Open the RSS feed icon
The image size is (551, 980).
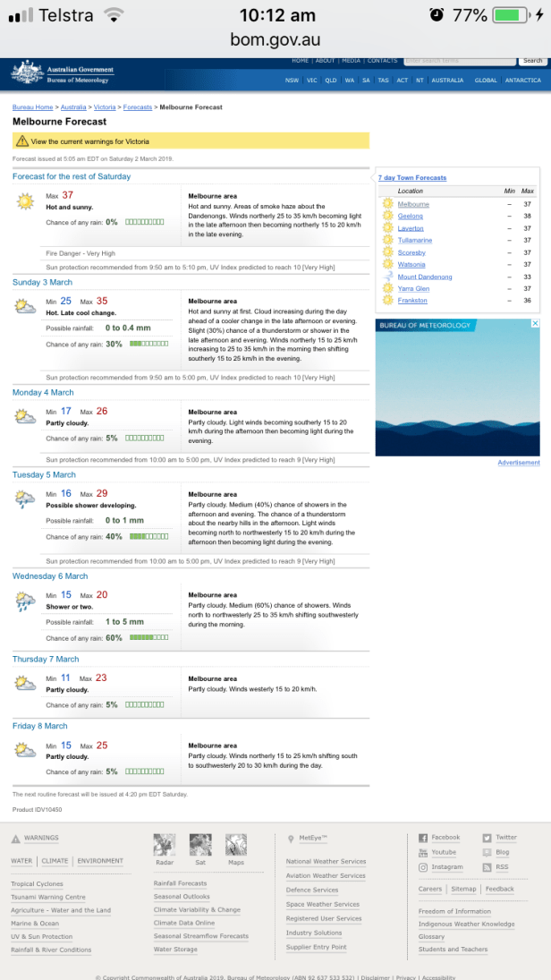coord(487,866)
